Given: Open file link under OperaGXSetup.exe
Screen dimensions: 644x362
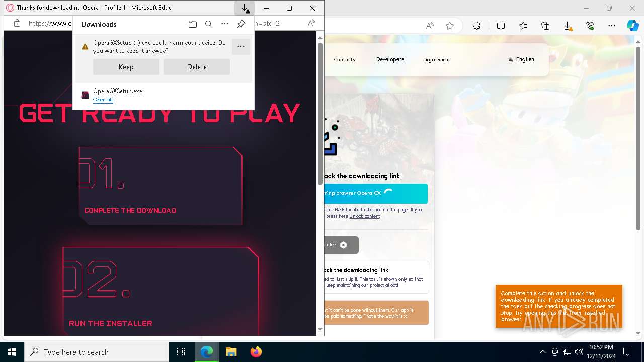Looking at the screenshot, I should [x=103, y=100].
